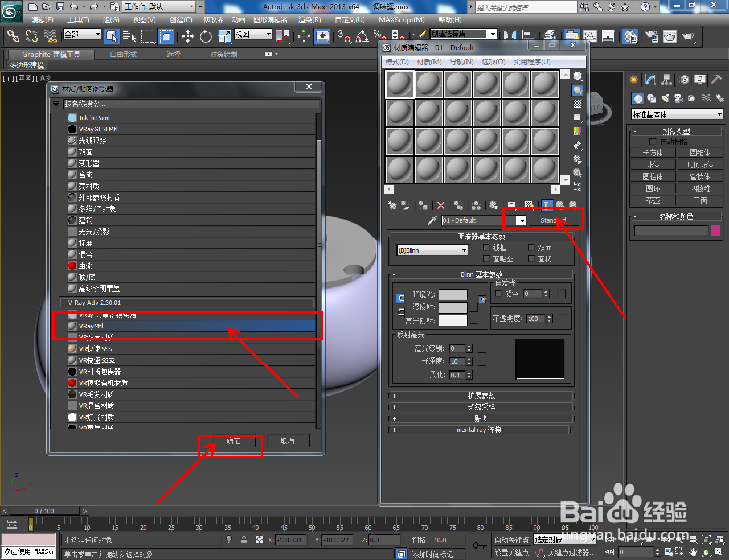The image size is (729, 560).
Task: Enable self-illumination 颜色 checkbox
Action: 499,294
